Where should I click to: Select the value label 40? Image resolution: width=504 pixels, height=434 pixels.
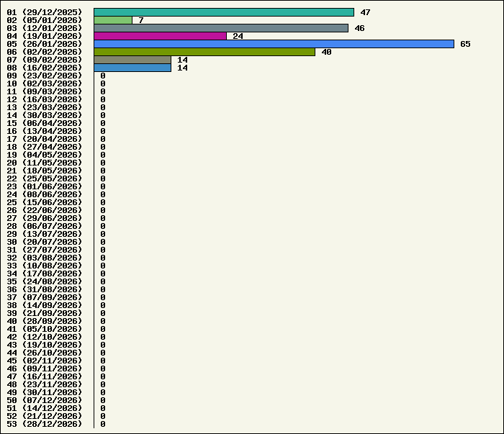coord(326,52)
